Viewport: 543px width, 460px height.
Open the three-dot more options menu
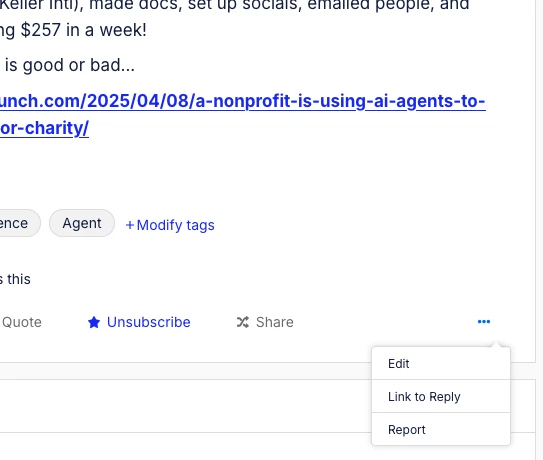(x=484, y=322)
